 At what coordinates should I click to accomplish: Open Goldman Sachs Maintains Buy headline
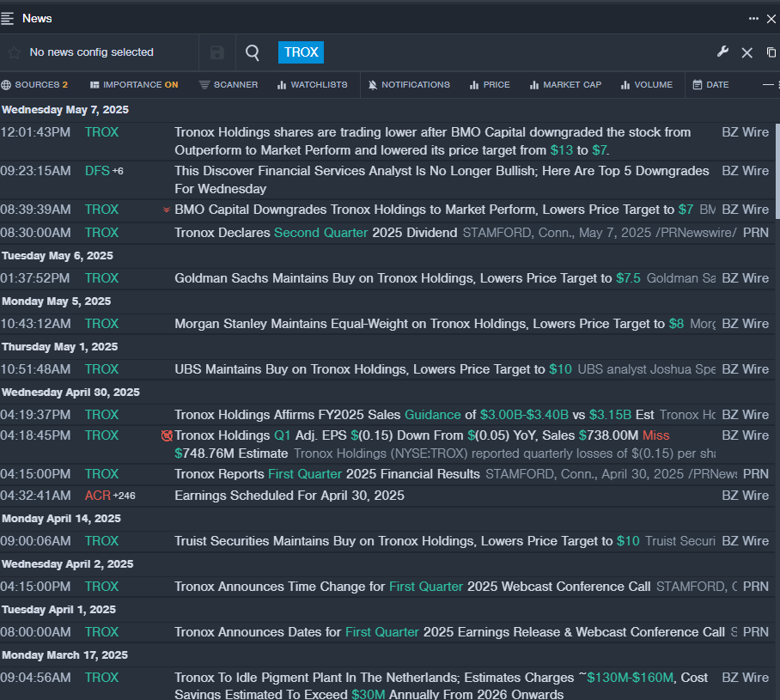(407, 278)
